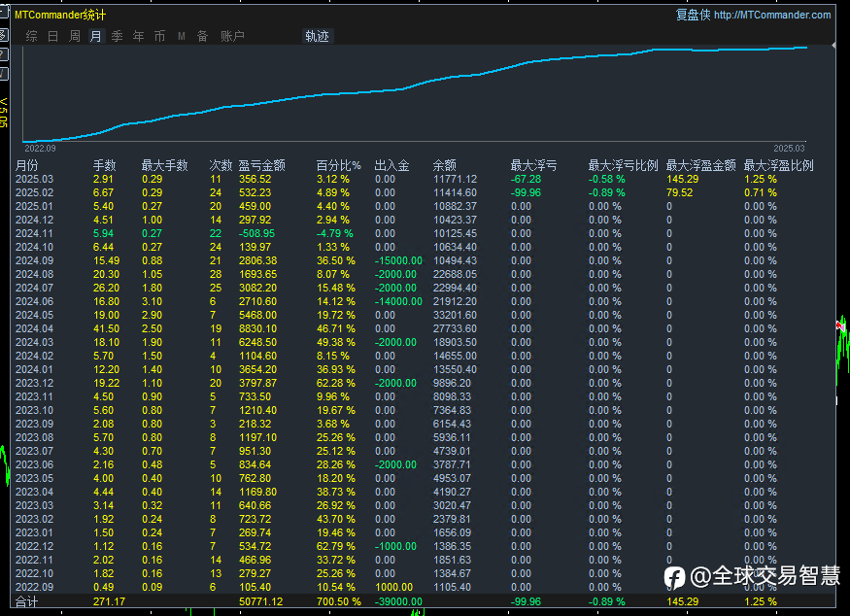Click the 复盘侠 label in header
The height and width of the screenshot is (616, 850).
point(693,15)
